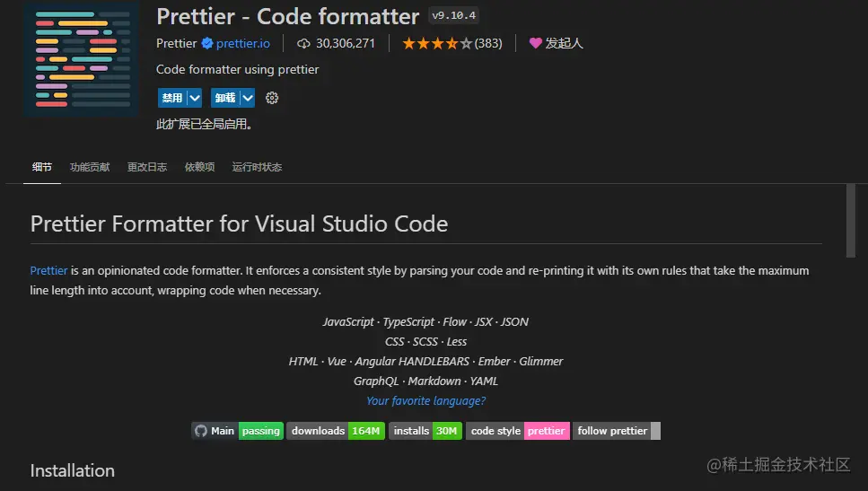
Task: Click the code style prettier badge
Action: coord(518,431)
